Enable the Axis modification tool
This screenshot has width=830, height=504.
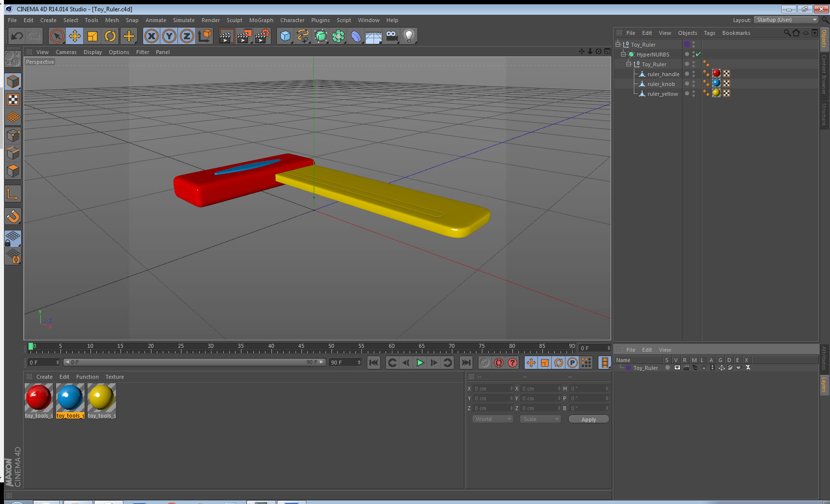(x=13, y=194)
